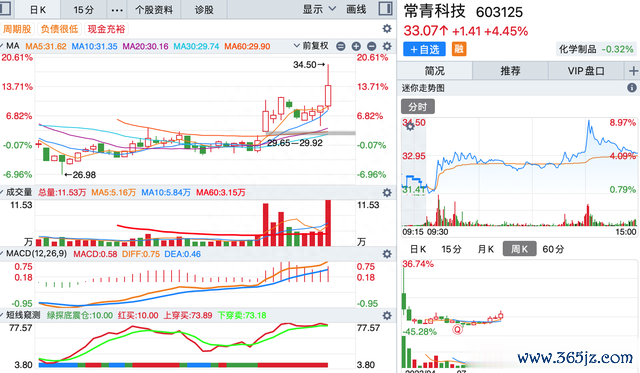Click the info icon in mini trend panel
Image resolution: width=640 pixels, height=373 pixels.
[x=631, y=88]
